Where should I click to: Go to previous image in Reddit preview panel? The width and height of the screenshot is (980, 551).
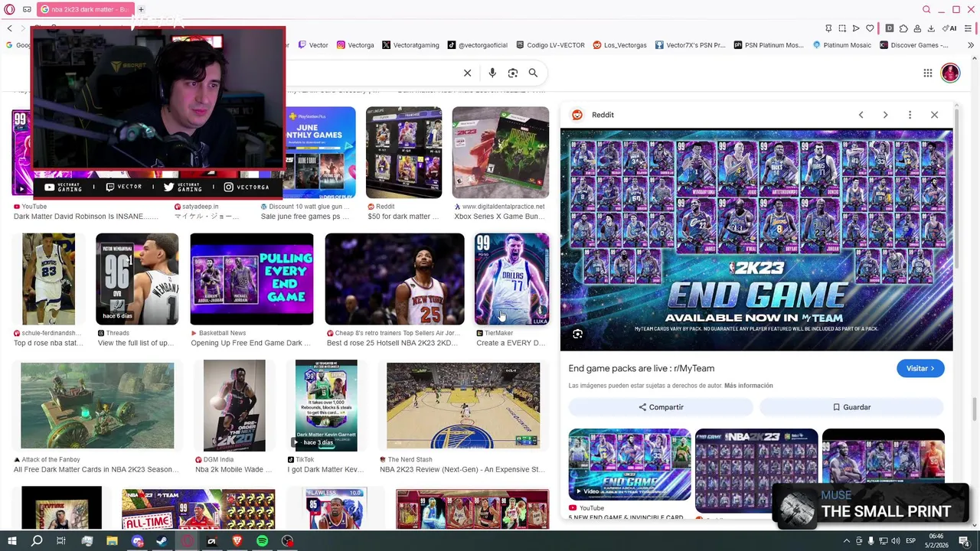tap(861, 115)
